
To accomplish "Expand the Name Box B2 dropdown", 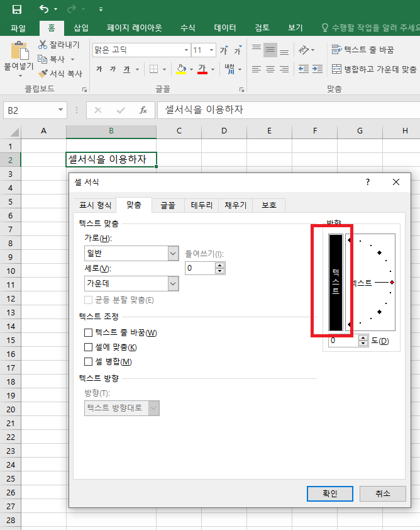I will tap(60, 110).
